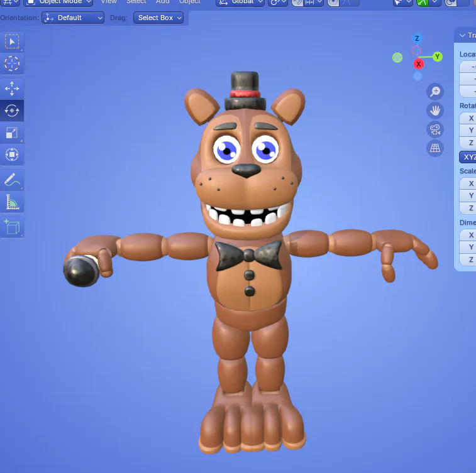Open the XYZ rotation mode dropdown

click(467, 157)
